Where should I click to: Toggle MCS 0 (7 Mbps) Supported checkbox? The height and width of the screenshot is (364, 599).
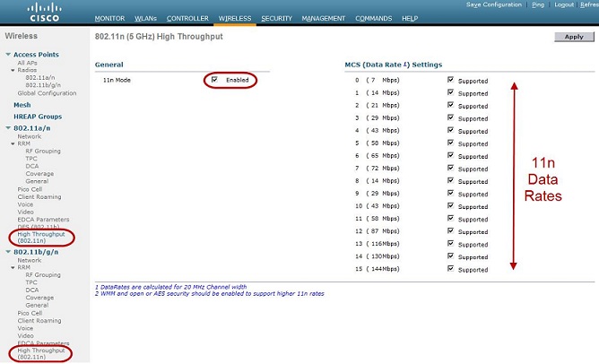point(450,80)
